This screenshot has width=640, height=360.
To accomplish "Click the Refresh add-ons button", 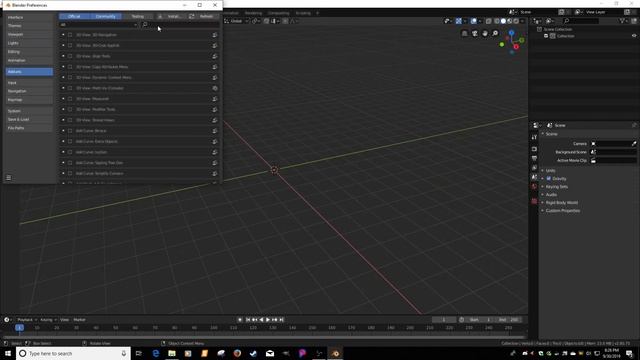I will click(x=203, y=16).
